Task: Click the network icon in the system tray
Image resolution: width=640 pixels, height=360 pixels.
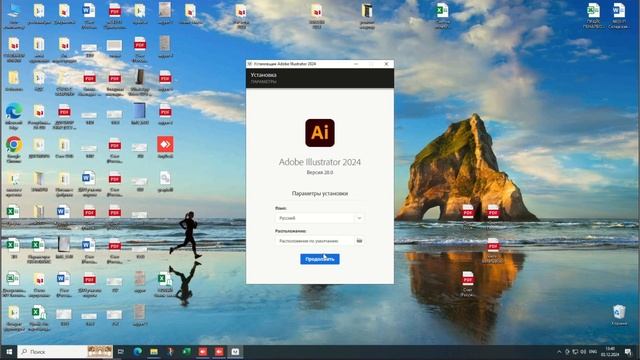Action: pyautogui.click(x=575, y=352)
